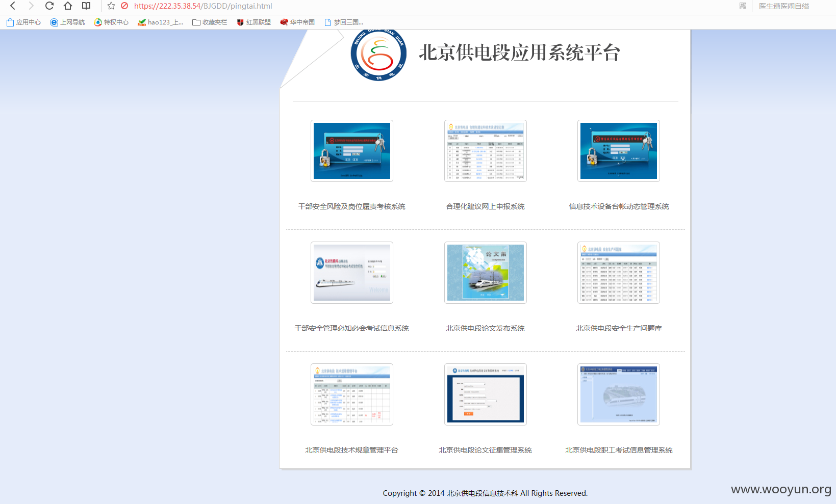Click 北京供电段论文发布系统 thumbnail image
Viewport: 836px width, 504px height.
486,273
